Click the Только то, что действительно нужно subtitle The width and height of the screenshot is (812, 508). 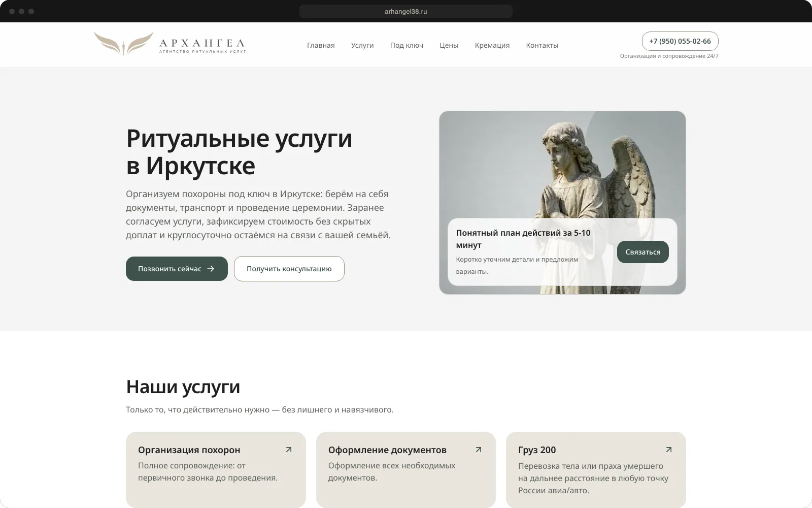pyautogui.click(x=260, y=409)
